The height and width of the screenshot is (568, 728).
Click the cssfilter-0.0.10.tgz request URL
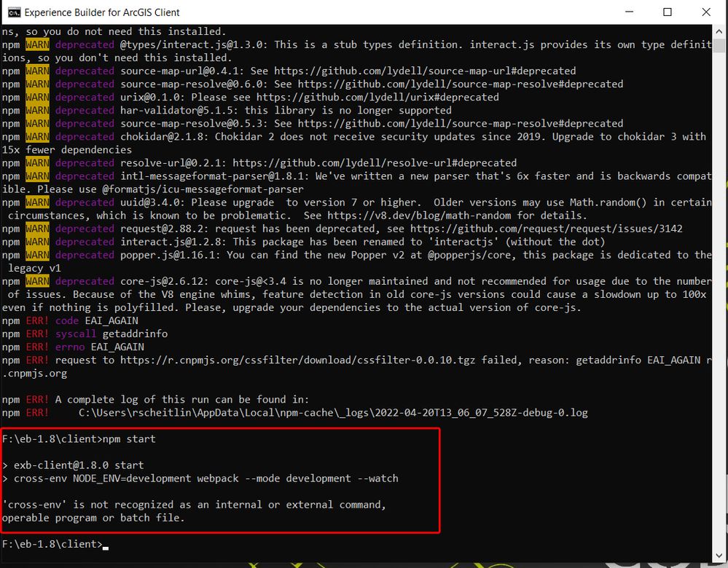point(297,360)
